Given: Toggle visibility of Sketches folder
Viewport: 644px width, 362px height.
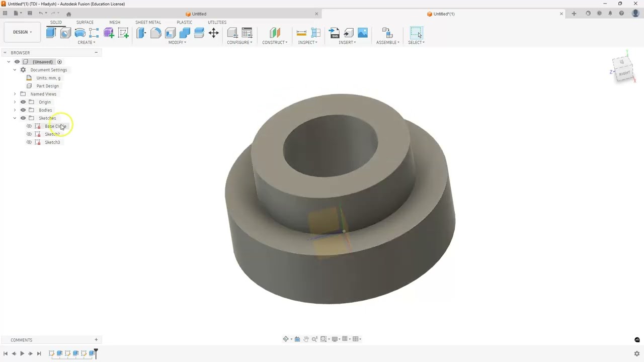Looking at the screenshot, I should click(x=23, y=118).
